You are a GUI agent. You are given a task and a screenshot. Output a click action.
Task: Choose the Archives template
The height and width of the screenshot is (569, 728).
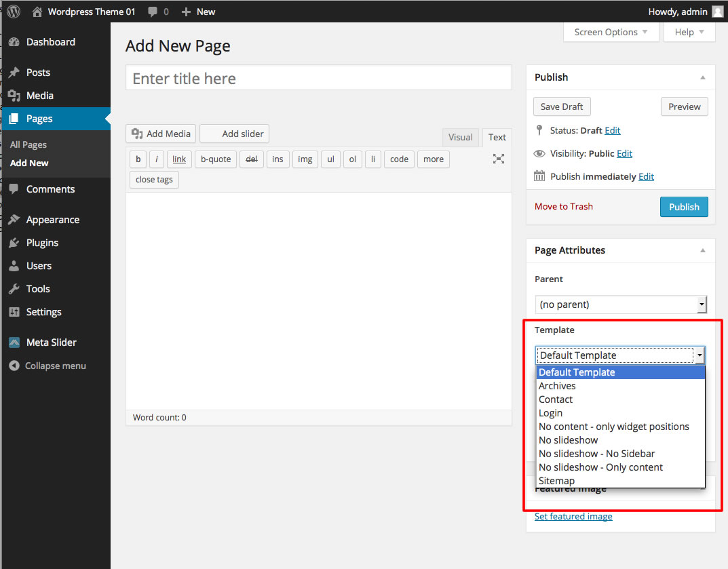click(x=620, y=386)
